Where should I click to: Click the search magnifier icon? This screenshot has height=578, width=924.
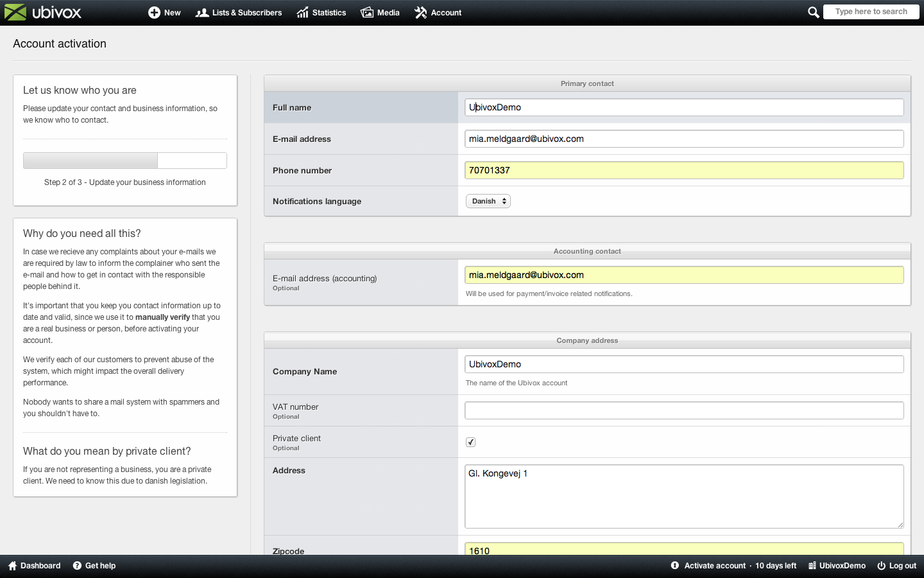click(x=814, y=12)
